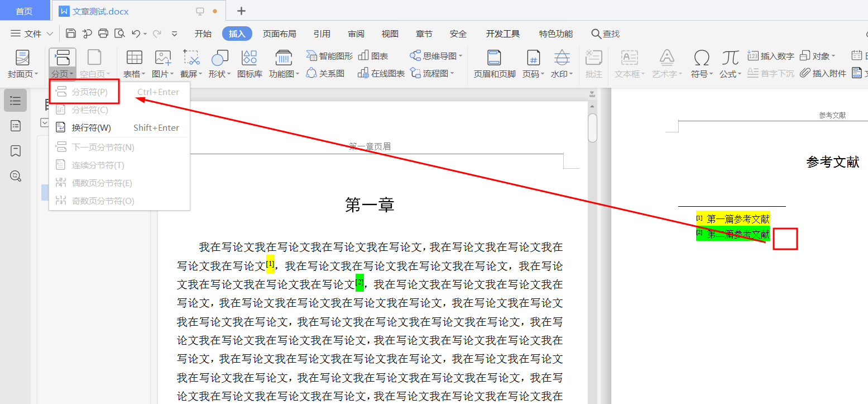Switch to the 开发工具 ribbon tab
This screenshot has width=868, height=404.
click(502, 34)
